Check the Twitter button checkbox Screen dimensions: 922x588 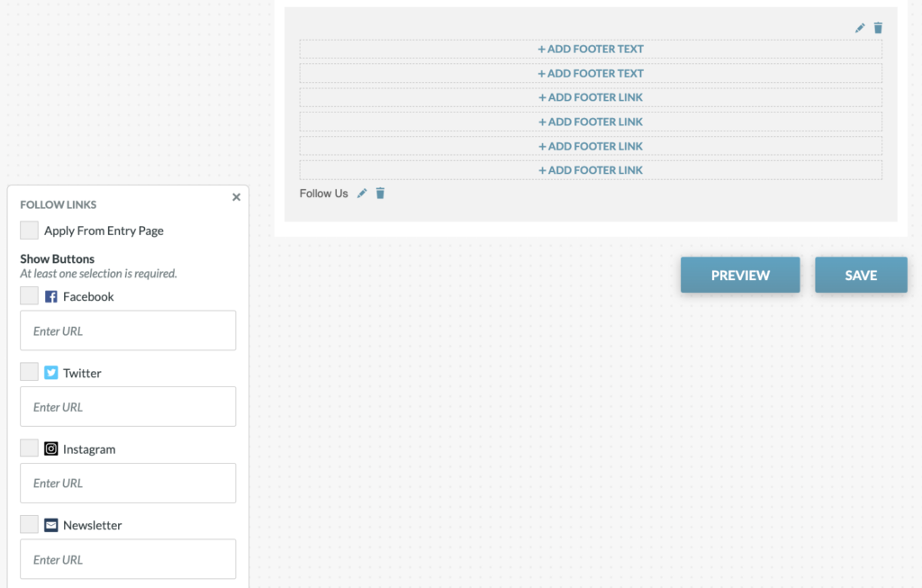(x=30, y=372)
